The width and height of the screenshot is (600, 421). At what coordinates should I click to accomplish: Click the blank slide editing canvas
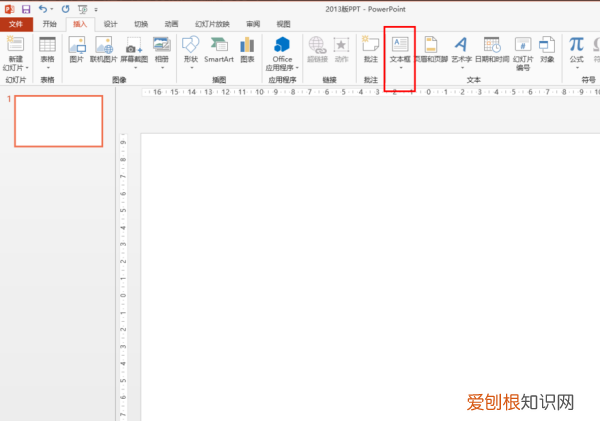[x=370, y=277]
